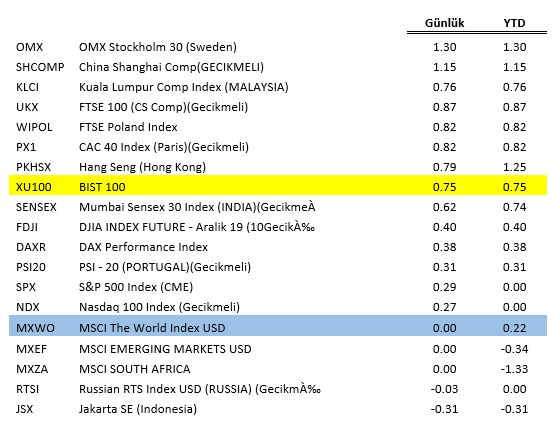Select the SHCOMP ticker cell

(40, 67)
